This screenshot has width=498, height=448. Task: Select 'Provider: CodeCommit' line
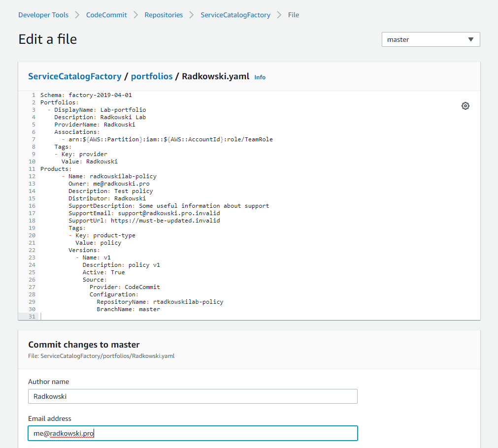(x=125, y=287)
